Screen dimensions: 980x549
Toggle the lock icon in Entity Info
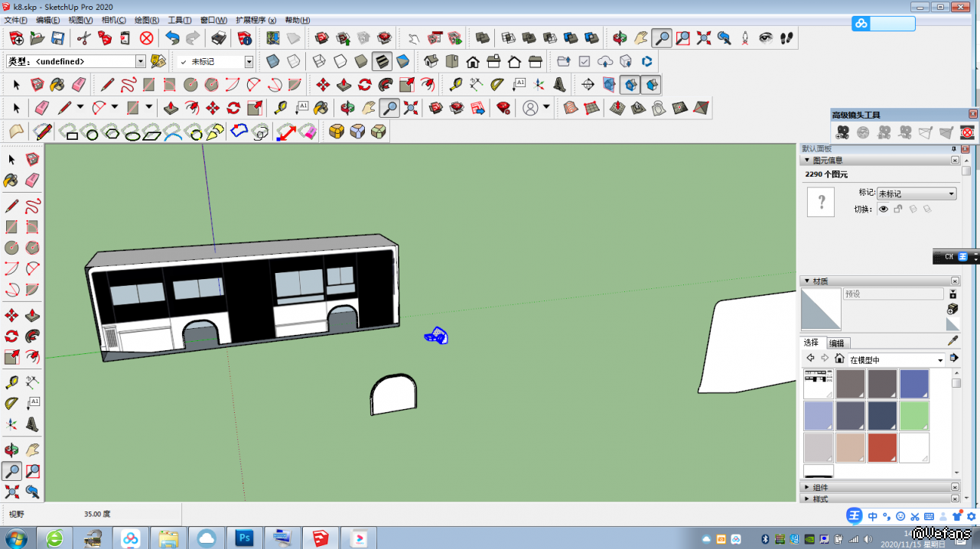click(x=898, y=209)
